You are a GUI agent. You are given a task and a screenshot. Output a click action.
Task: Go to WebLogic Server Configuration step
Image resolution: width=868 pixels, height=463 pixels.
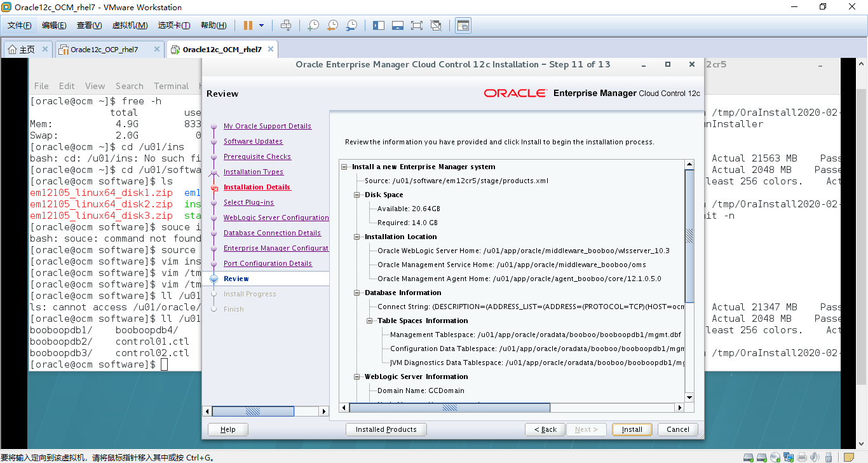click(x=276, y=218)
